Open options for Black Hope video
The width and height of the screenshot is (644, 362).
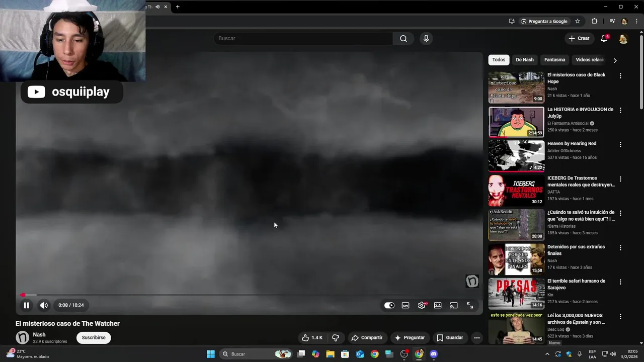tap(620, 76)
